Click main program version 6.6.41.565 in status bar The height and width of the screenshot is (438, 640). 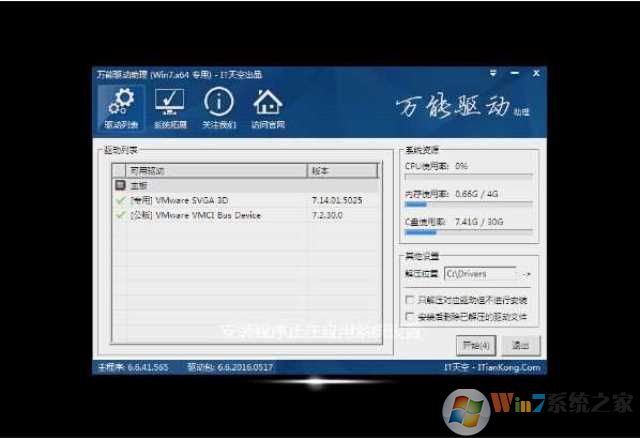133,367
